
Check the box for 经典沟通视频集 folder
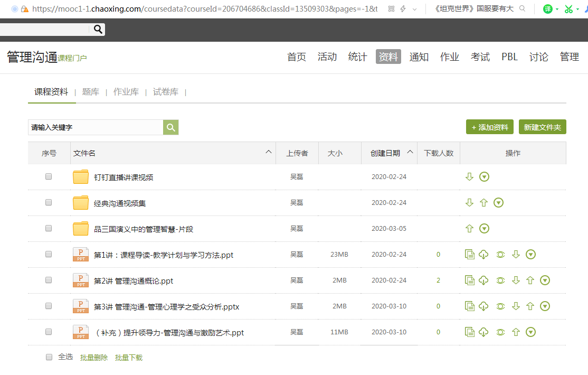[49, 202]
